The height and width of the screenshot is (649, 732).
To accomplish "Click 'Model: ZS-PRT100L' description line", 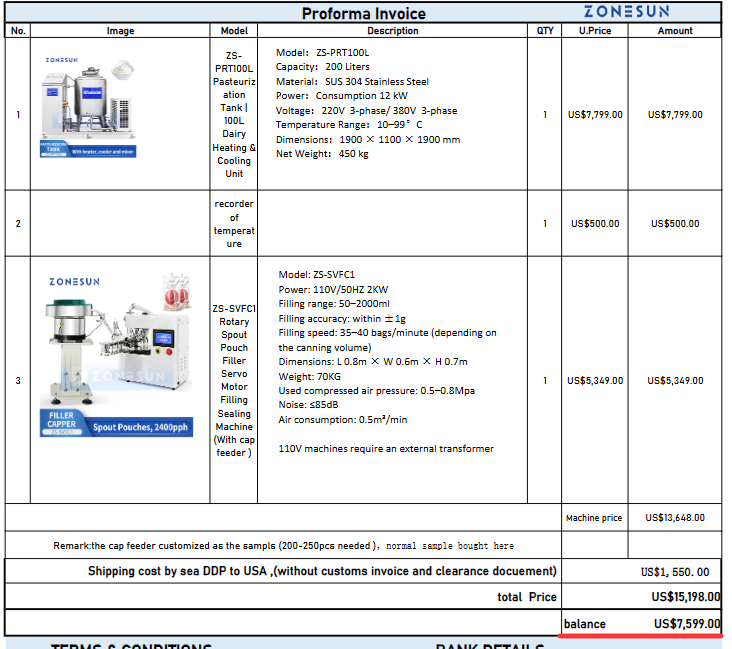I will (x=322, y=53).
